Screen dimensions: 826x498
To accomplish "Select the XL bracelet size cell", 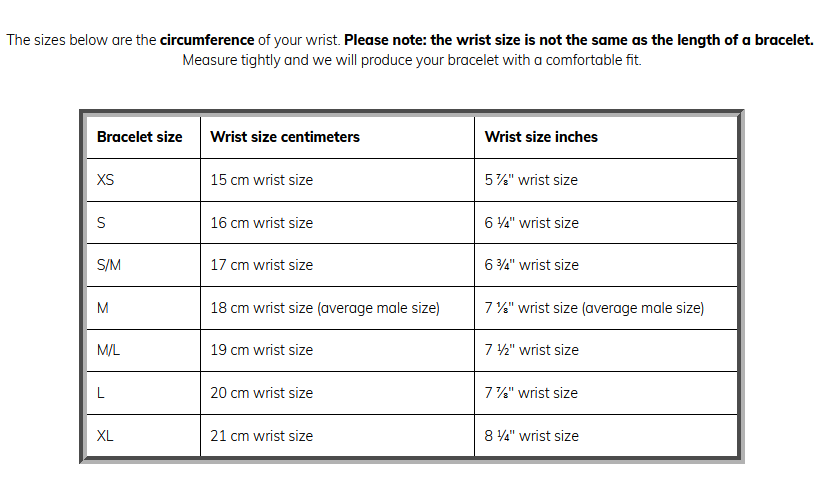I will click(105, 436).
